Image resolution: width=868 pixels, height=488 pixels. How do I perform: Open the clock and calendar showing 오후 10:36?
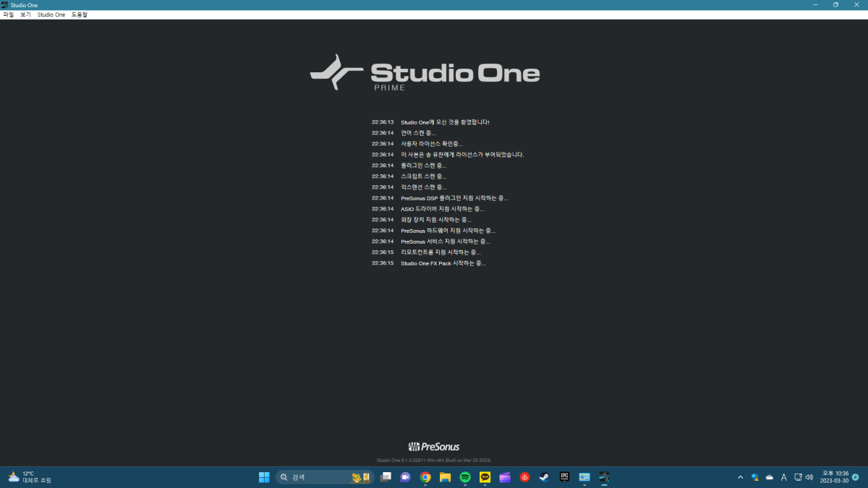click(834, 477)
